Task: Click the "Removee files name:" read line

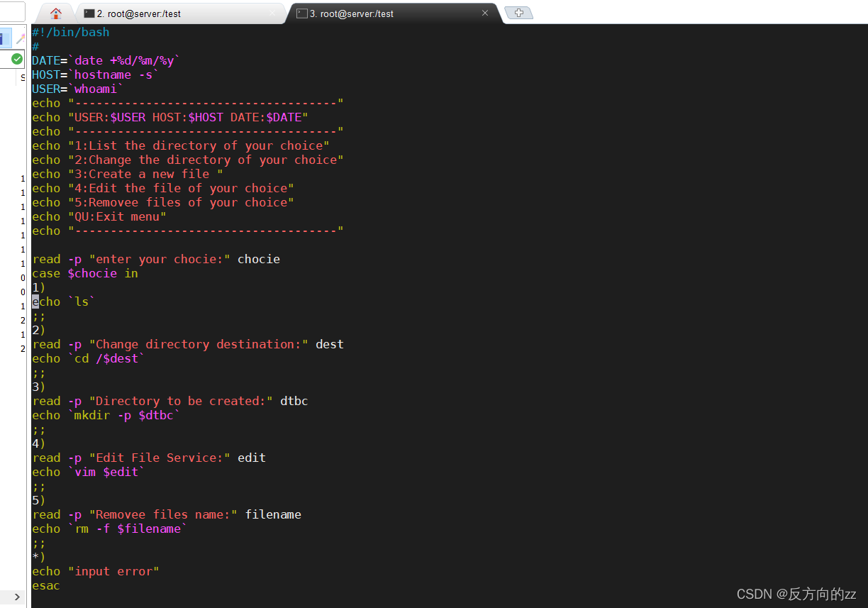Action: 167,514
